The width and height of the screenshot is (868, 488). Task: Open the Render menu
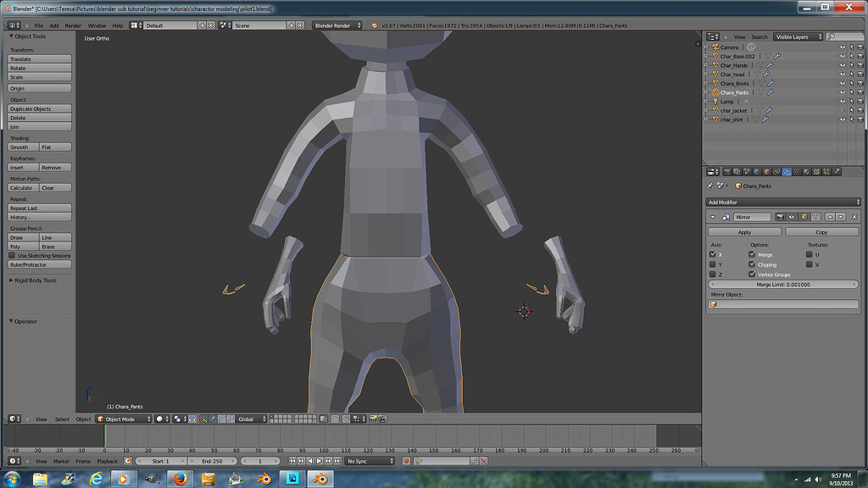pos(73,25)
